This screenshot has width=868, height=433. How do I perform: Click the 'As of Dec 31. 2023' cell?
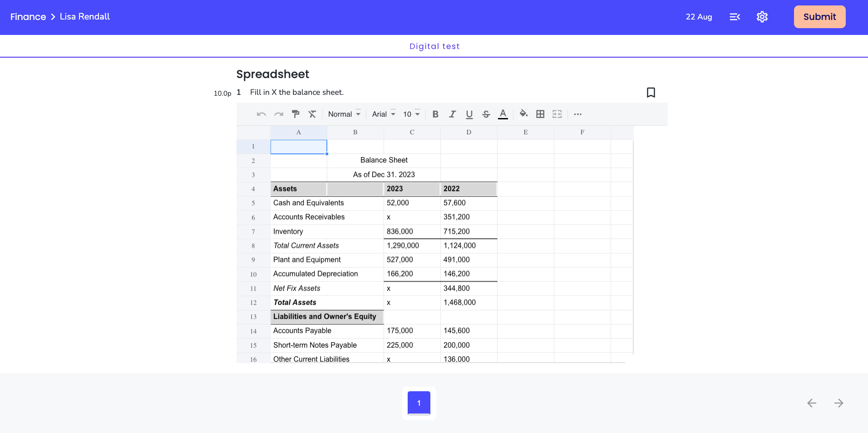click(384, 175)
